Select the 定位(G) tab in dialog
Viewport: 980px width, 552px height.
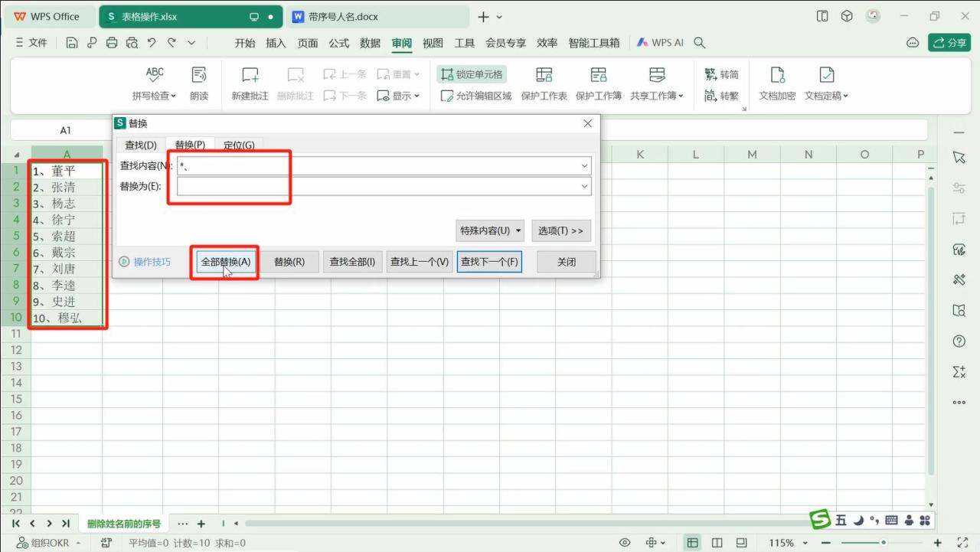[239, 145]
